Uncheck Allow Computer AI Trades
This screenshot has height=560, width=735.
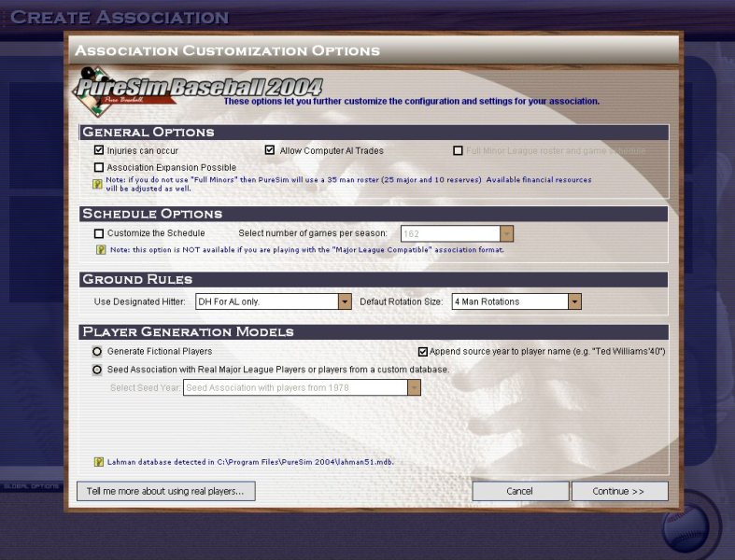270,150
